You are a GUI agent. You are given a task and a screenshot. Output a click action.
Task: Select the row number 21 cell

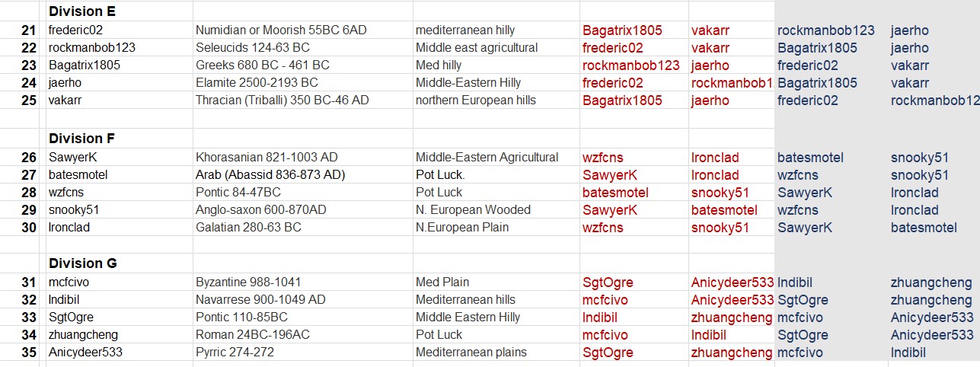28,30
